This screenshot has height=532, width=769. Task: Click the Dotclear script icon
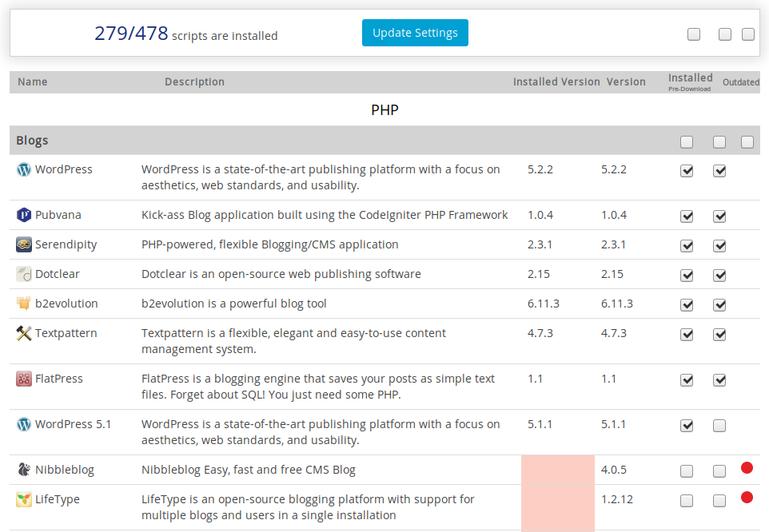pyautogui.click(x=24, y=274)
